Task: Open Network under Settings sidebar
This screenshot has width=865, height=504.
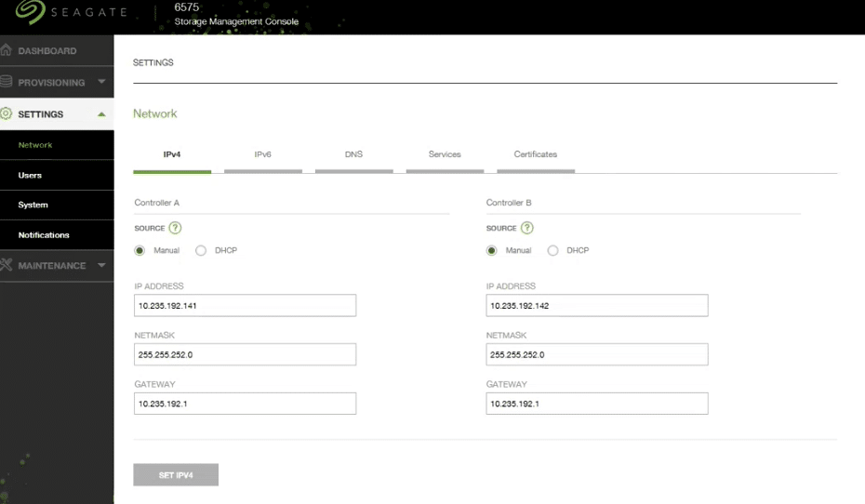Action: click(x=57, y=145)
